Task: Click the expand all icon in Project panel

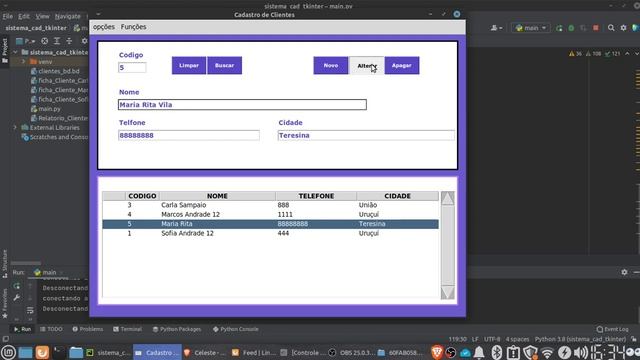Action: click(57, 41)
